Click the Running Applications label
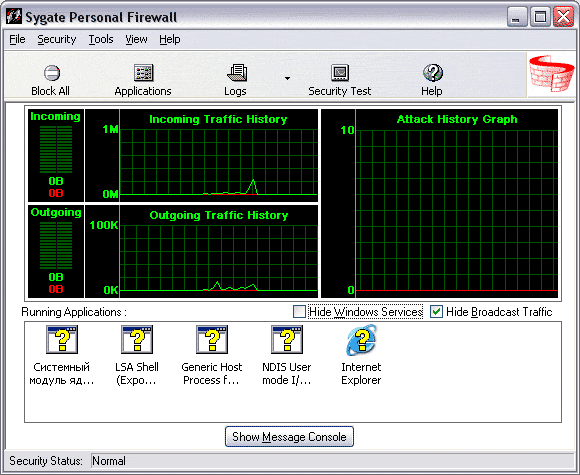Screen dimensions: 580x475 74,312
